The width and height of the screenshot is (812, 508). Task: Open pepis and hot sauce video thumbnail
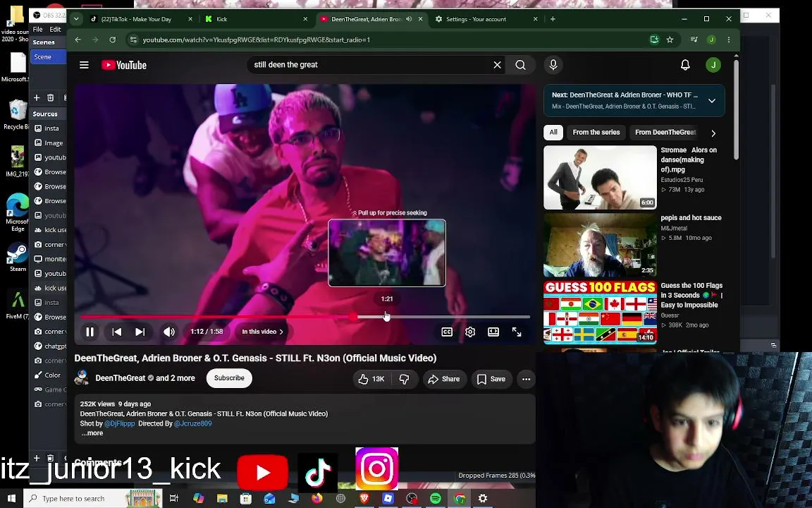601,246
